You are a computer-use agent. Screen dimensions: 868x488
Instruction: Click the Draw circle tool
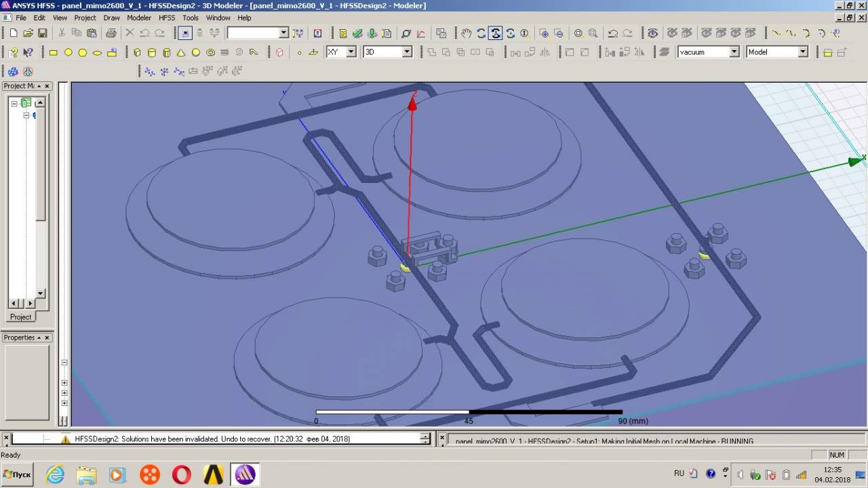pos(68,52)
